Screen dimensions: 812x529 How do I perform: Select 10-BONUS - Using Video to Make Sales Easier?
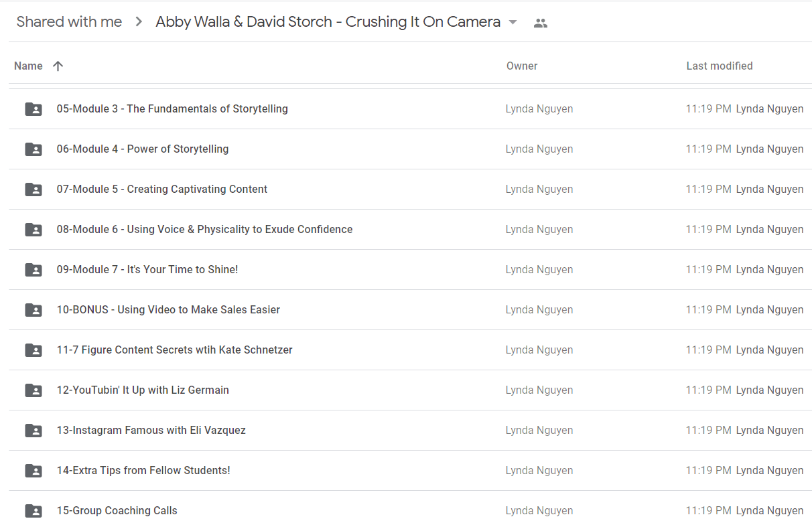(x=168, y=309)
